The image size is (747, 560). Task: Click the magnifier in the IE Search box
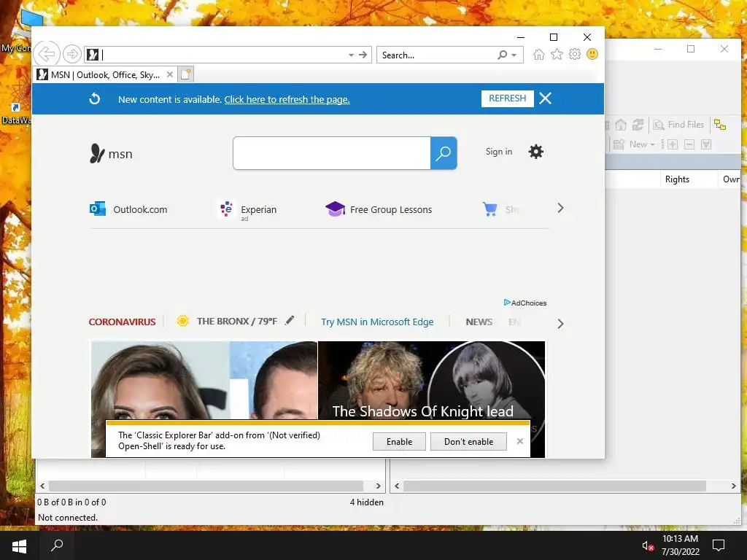(x=502, y=55)
